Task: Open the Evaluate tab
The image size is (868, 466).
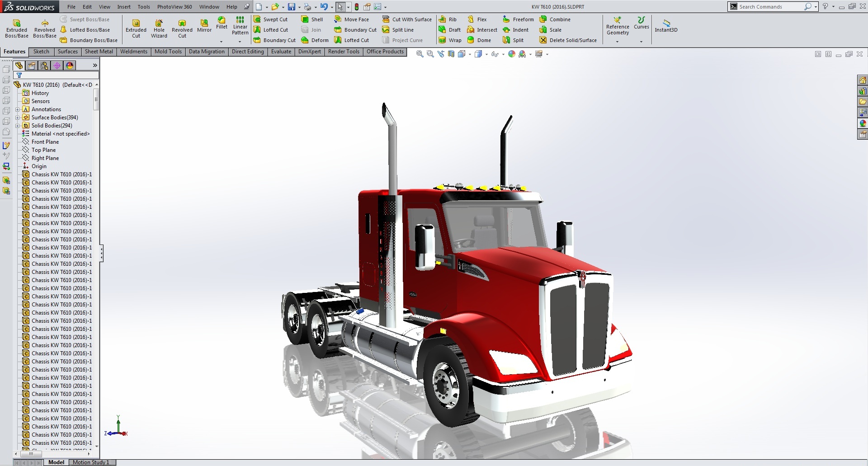Action: click(281, 52)
